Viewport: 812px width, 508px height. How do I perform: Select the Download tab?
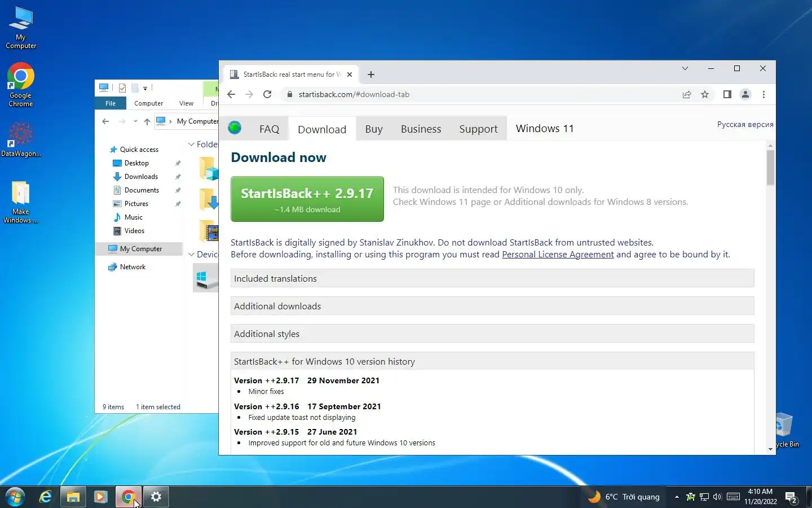322,129
